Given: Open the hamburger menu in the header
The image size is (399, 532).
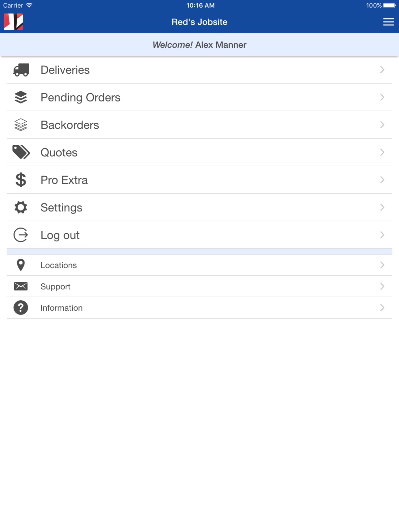Looking at the screenshot, I should pyautogui.click(x=388, y=22).
